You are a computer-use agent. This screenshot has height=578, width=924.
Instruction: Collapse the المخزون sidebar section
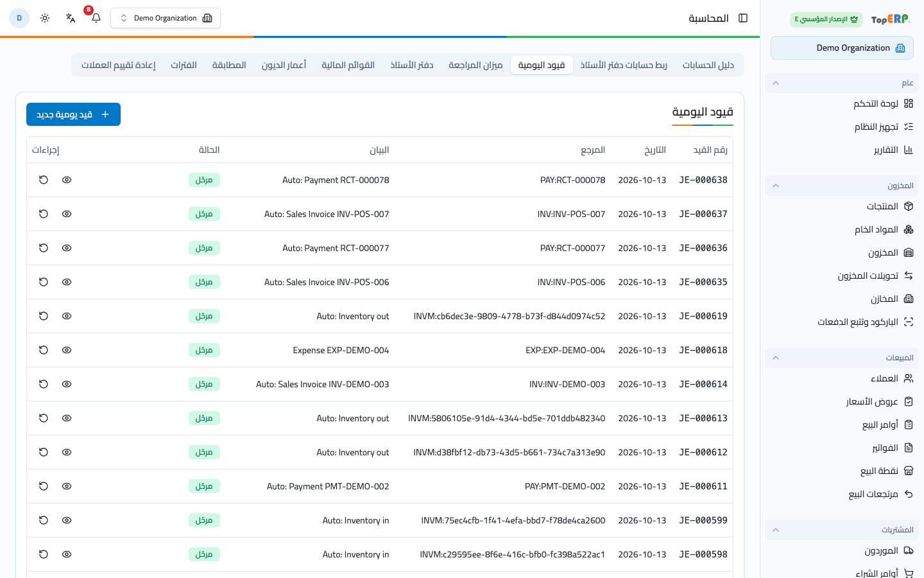(x=842, y=186)
